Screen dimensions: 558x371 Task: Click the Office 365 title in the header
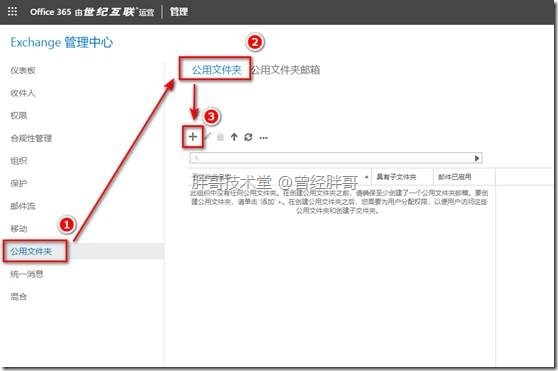51,12
